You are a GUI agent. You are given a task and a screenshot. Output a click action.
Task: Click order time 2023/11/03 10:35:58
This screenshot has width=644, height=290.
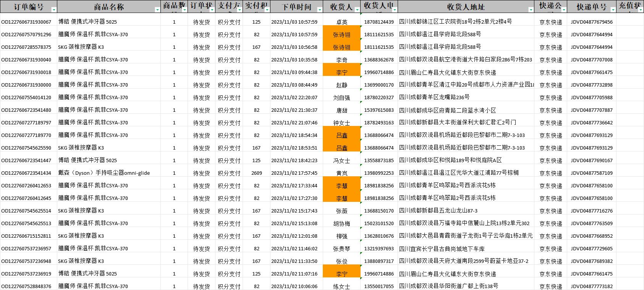294,60
